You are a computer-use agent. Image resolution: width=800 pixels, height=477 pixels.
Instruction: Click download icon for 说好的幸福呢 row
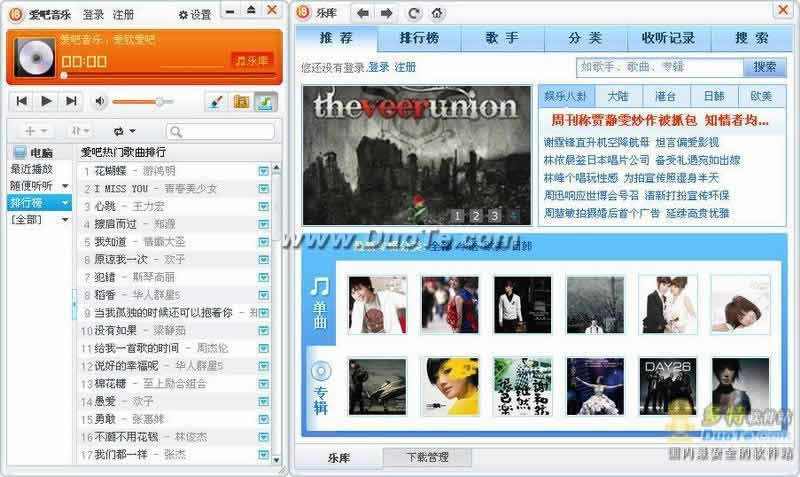coord(263,366)
